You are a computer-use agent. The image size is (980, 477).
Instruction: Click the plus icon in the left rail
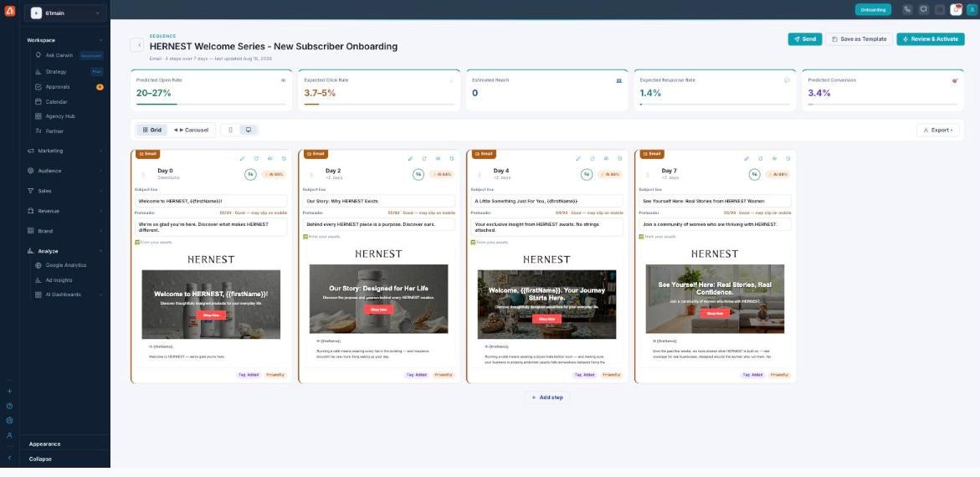(9, 391)
